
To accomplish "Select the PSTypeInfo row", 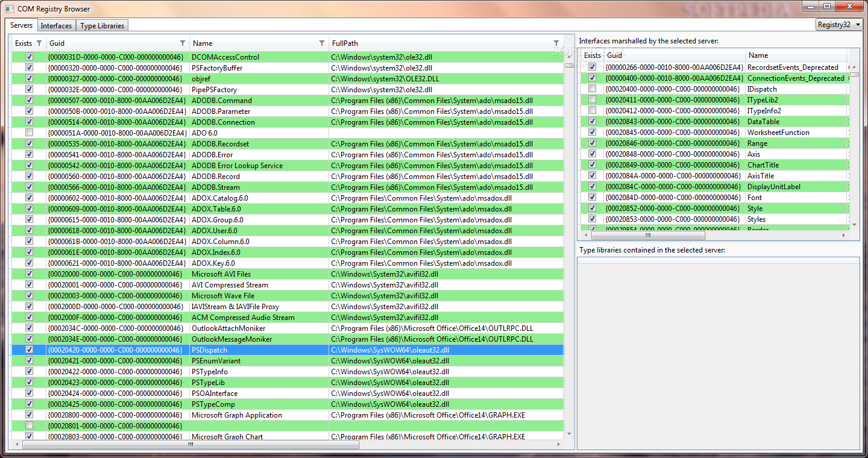I will pos(288,371).
